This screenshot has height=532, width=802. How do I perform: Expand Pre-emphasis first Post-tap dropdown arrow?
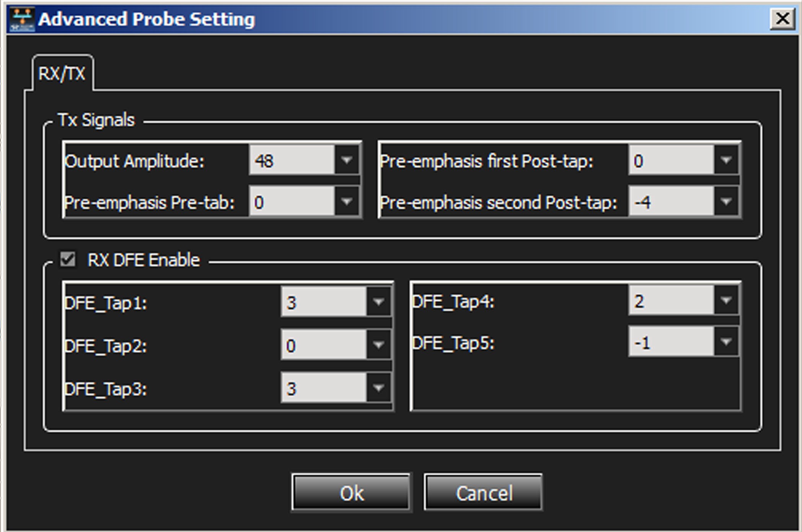pos(726,160)
